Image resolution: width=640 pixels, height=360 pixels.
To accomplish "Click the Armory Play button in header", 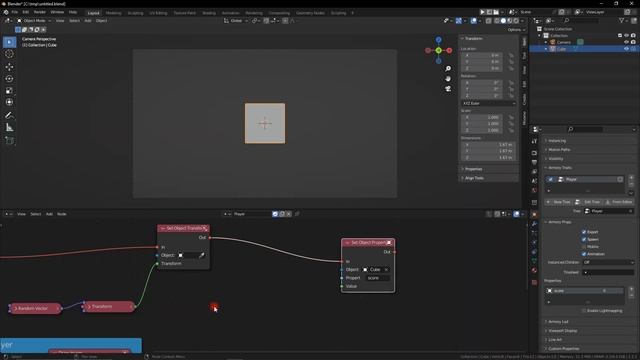I will (x=482, y=12).
